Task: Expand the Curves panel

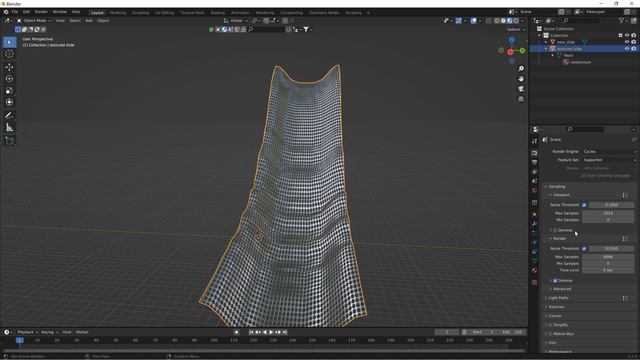Action: (x=555, y=316)
